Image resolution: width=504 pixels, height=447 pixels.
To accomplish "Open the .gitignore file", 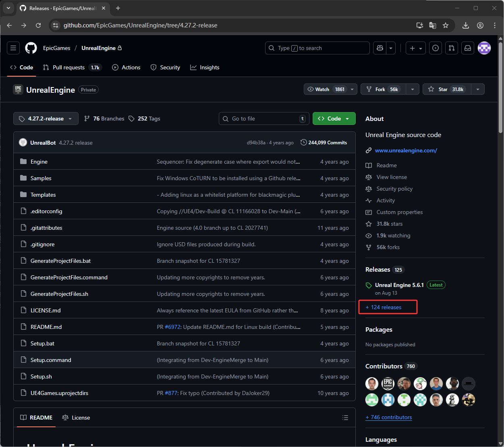I will (43, 244).
